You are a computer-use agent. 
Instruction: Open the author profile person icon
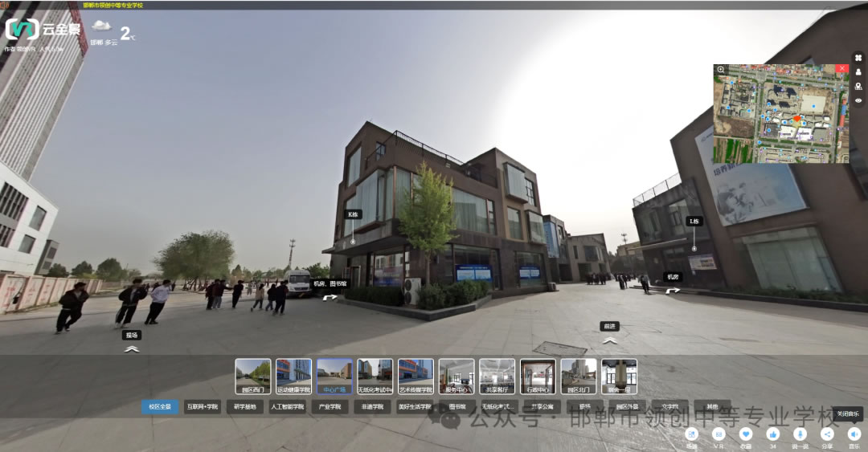(858, 72)
